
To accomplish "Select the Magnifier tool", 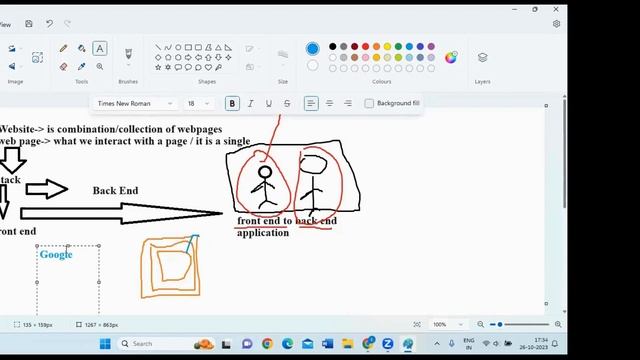I will tap(100, 67).
